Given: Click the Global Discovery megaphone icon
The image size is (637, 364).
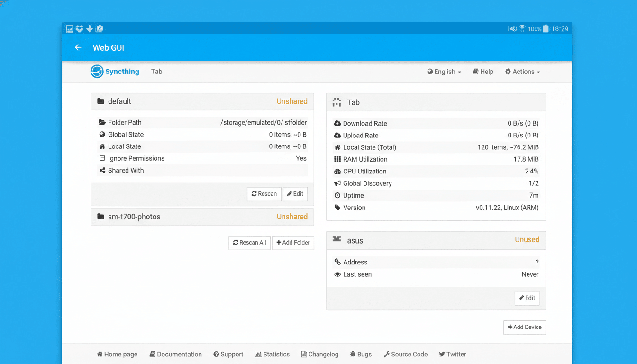Looking at the screenshot, I should pos(337,183).
